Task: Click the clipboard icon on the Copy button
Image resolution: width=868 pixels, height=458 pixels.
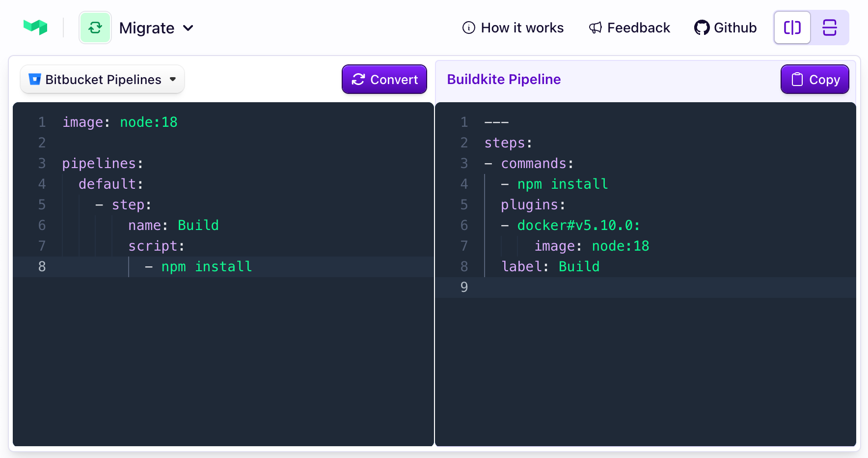Action: [797, 79]
